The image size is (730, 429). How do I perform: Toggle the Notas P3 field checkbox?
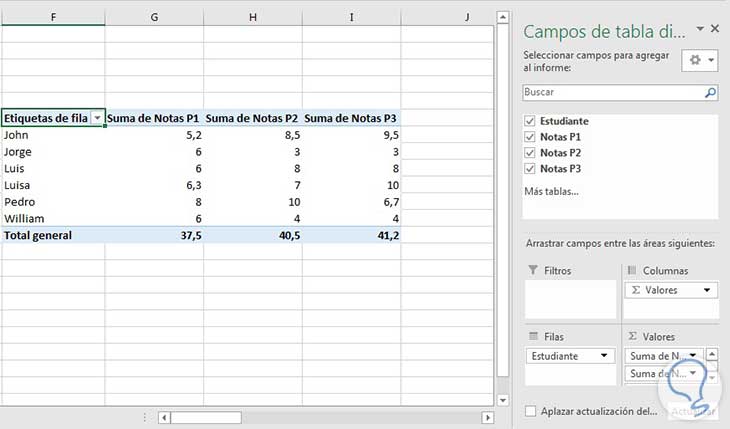coord(530,169)
